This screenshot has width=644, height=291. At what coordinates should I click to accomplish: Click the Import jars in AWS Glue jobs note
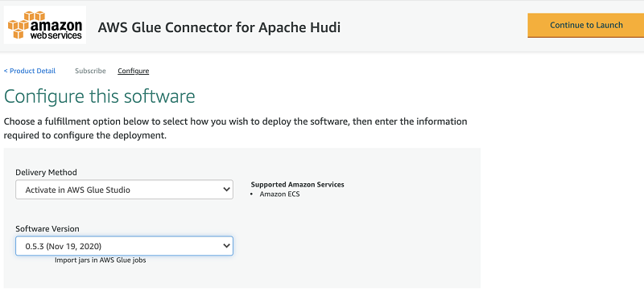pos(100,260)
